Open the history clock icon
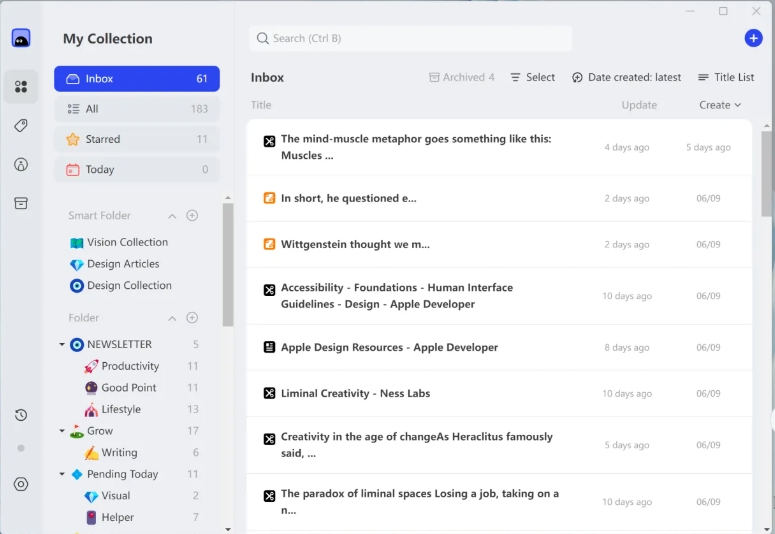Image resolution: width=775 pixels, height=534 pixels. 21,415
